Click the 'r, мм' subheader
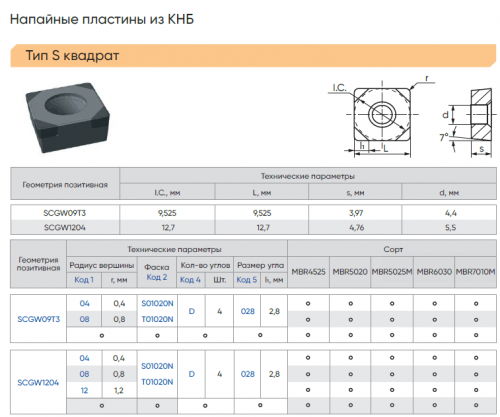Image resolution: width=500 pixels, height=417 pixels. [119, 280]
